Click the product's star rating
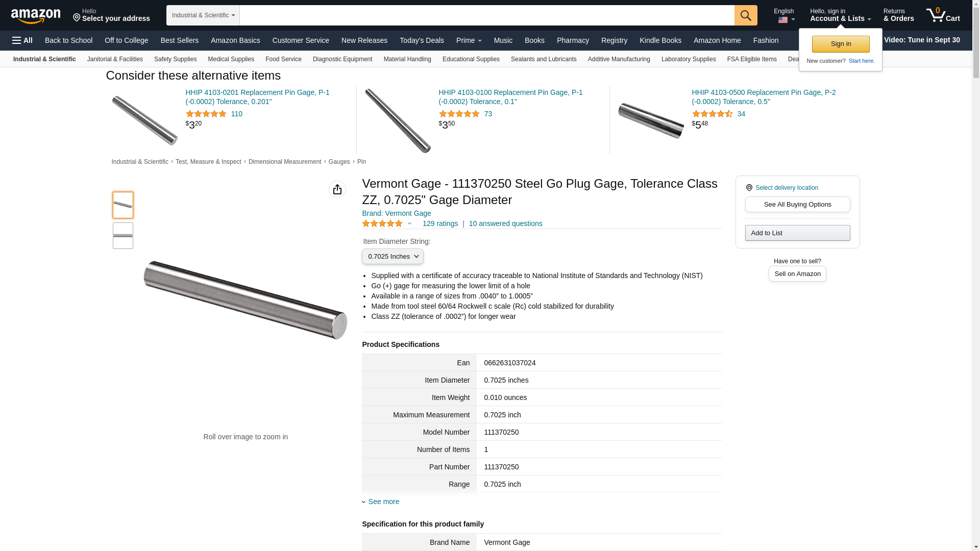Viewport: 980px width, 551px height. tap(382, 223)
